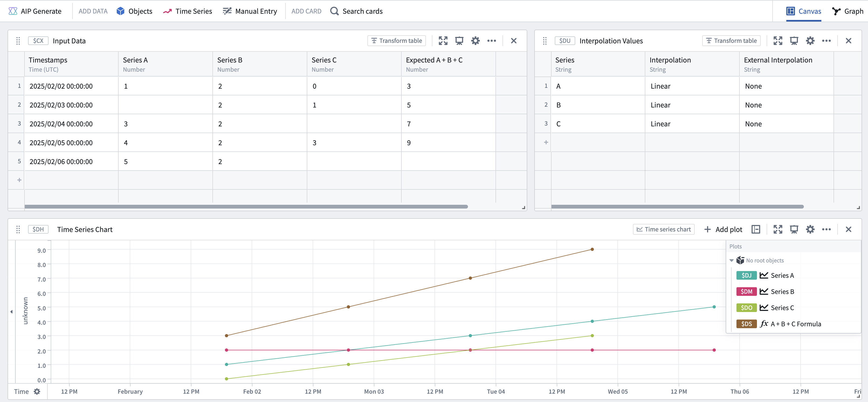The height and width of the screenshot is (402, 868).
Task: Select Series C plot in legend
Action: (782, 308)
